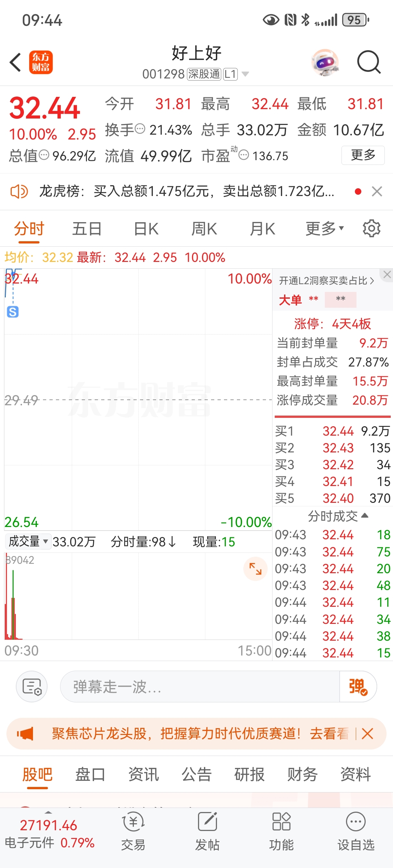Switch to the 月K tab
The image size is (393, 868).
point(262,229)
